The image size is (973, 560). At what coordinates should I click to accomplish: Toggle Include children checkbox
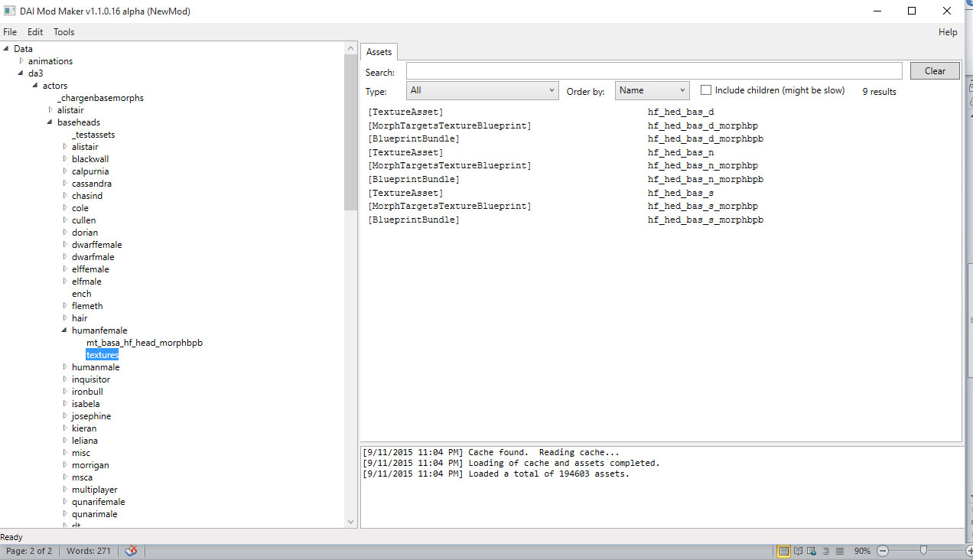(x=706, y=90)
